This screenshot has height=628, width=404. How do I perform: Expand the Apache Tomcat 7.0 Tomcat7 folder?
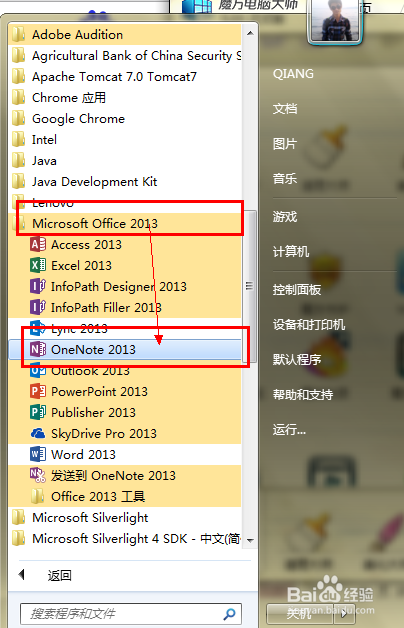tap(125, 76)
